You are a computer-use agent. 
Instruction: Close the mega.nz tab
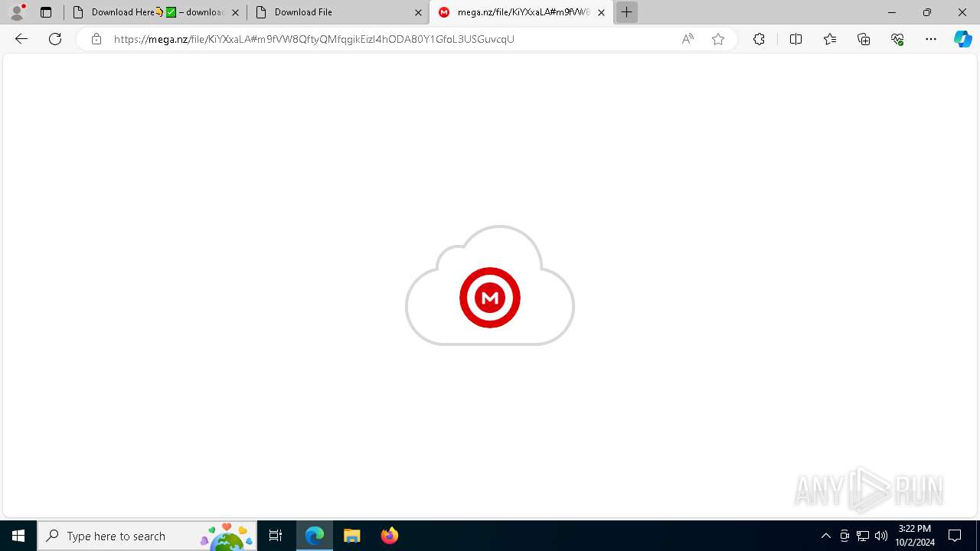tap(601, 12)
